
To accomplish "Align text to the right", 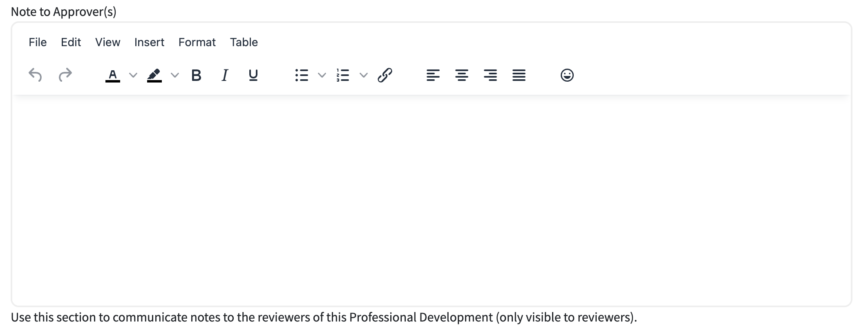I will 490,75.
